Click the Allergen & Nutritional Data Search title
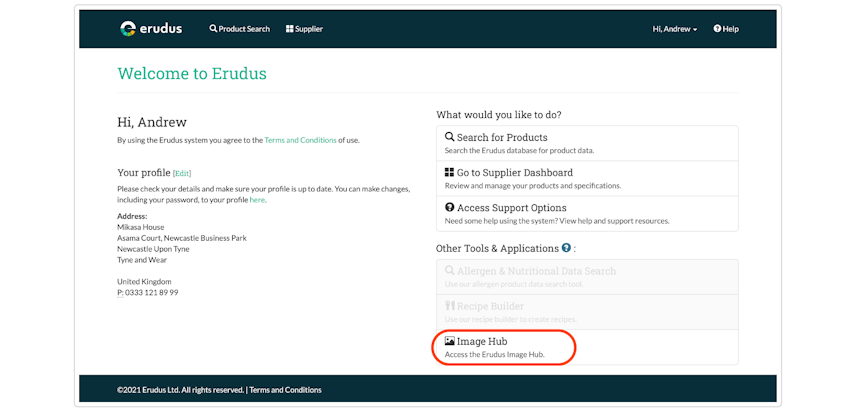Image resolution: width=858 pixels, height=412 pixels. click(536, 271)
